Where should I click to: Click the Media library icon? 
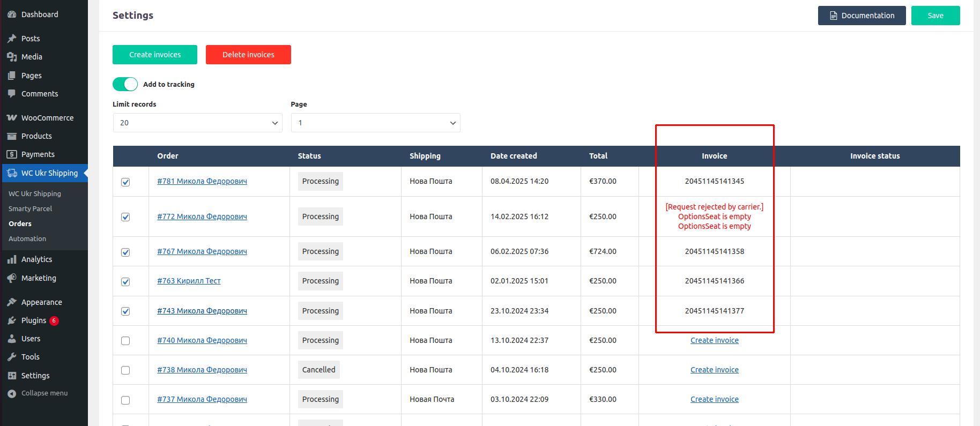12,57
